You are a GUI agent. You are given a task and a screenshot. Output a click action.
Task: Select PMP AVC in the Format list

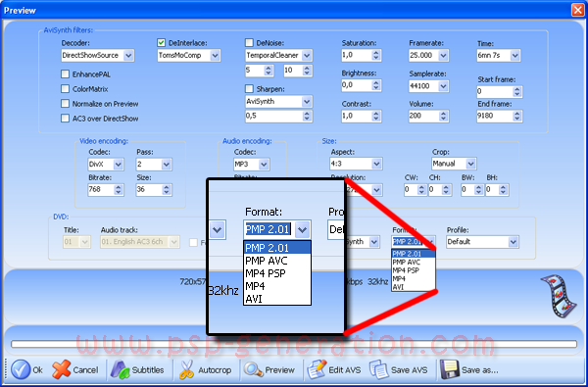tap(414, 263)
